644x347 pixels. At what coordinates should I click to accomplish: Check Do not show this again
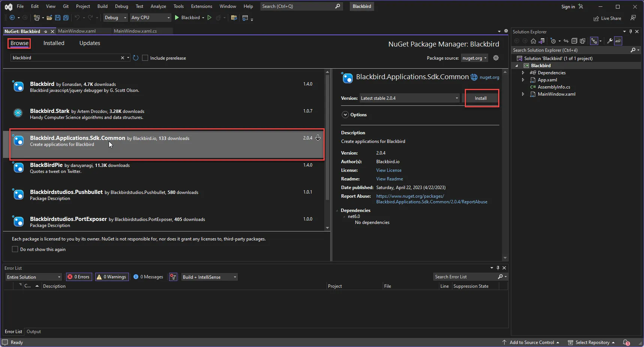15,249
